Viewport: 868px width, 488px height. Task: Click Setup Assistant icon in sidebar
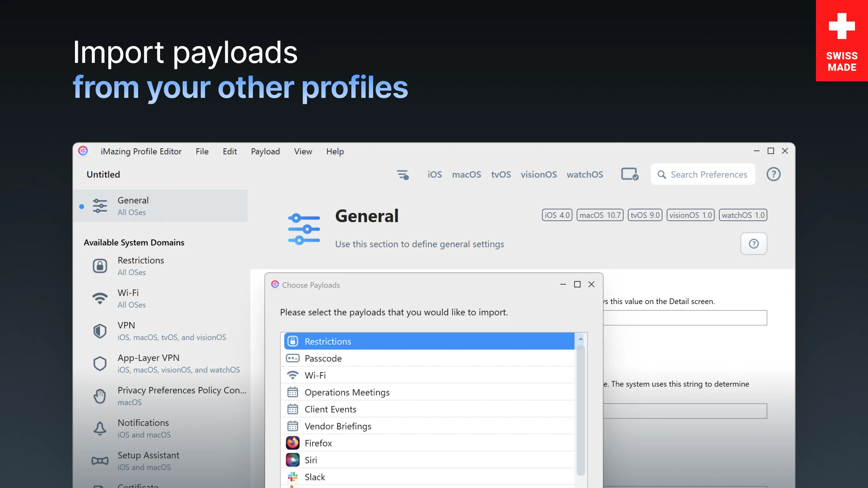click(x=100, y=461)
